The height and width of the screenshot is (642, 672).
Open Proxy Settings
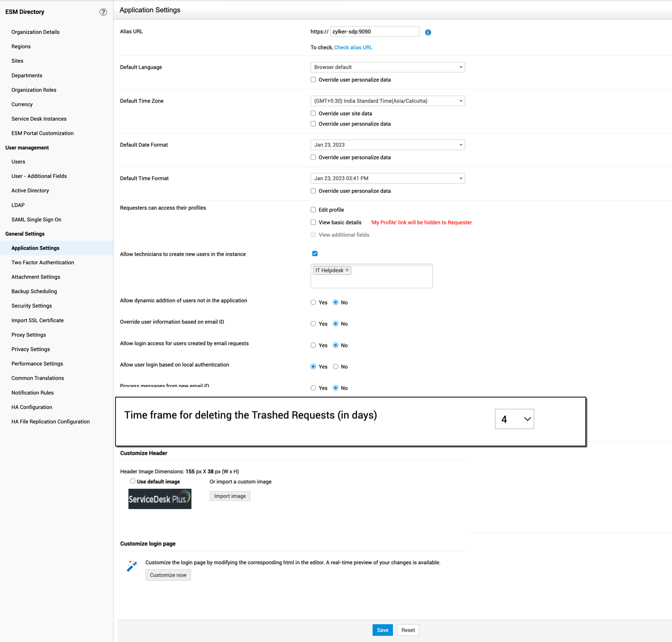coord(28,335)
